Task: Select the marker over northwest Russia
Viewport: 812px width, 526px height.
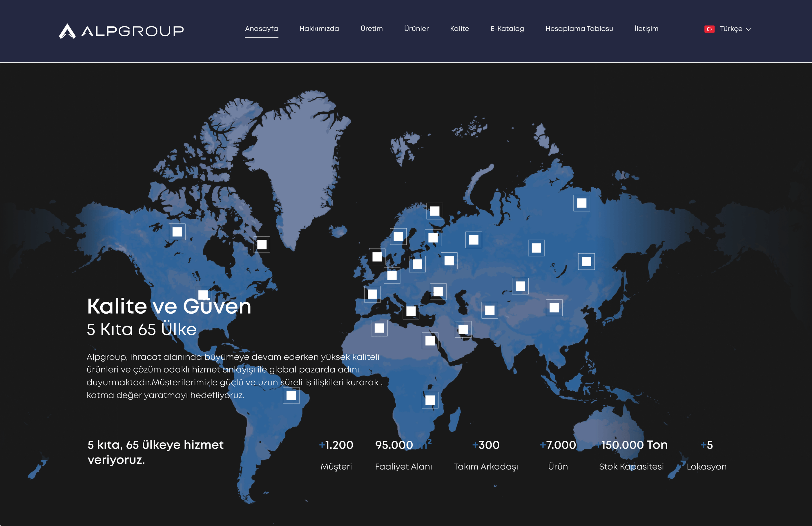Action: pos(474,240)
